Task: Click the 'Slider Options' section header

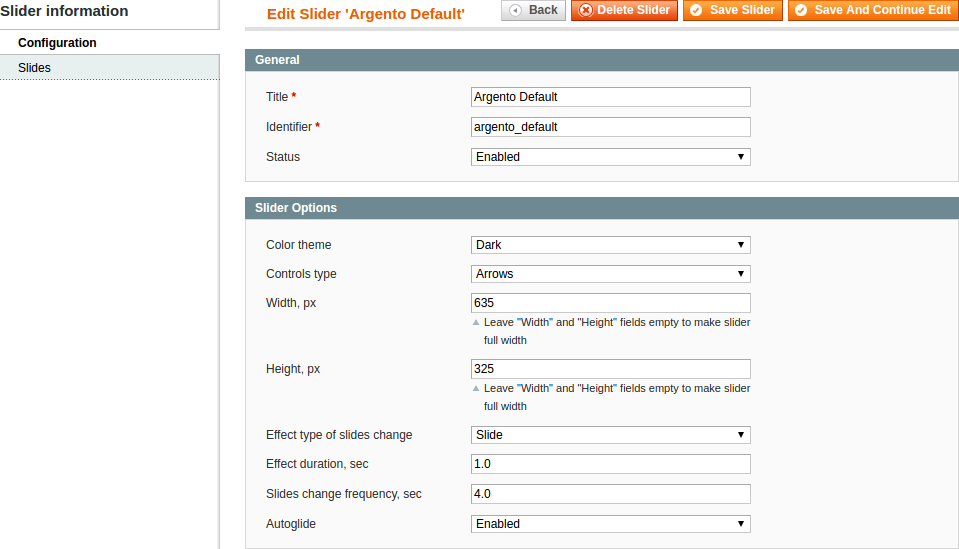Action: pos(602,208)
